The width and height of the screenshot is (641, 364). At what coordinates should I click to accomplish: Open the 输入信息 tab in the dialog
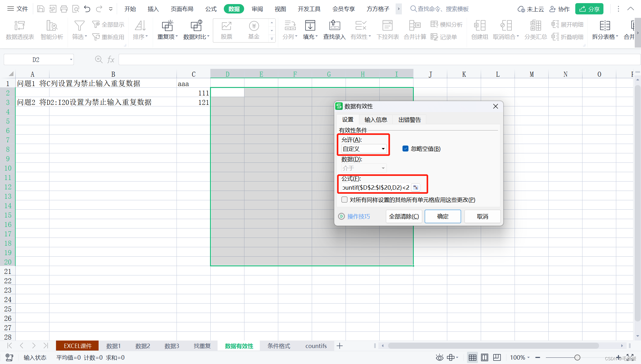coord(376,120)
